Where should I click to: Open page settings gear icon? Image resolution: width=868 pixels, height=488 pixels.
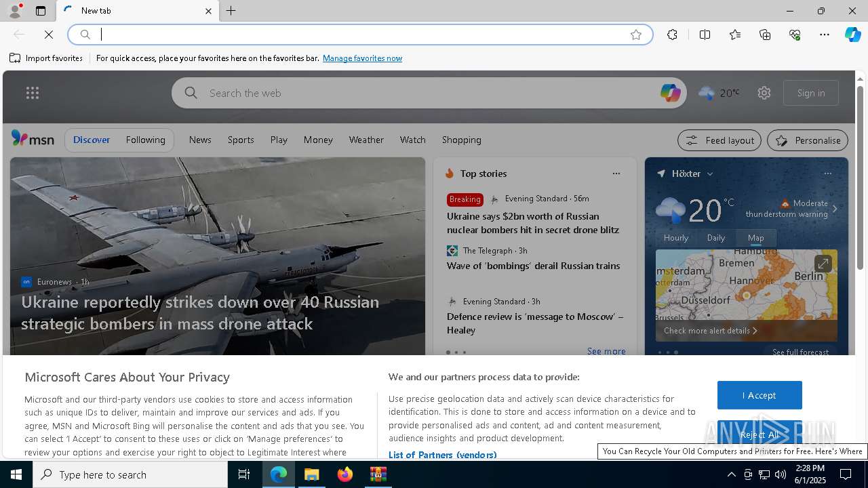[764, 93]
